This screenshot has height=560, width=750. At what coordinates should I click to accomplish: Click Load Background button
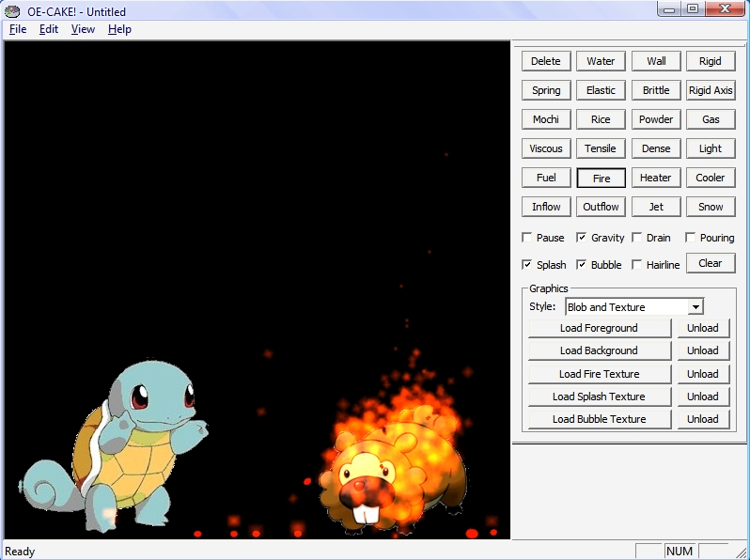pos(600,350)
